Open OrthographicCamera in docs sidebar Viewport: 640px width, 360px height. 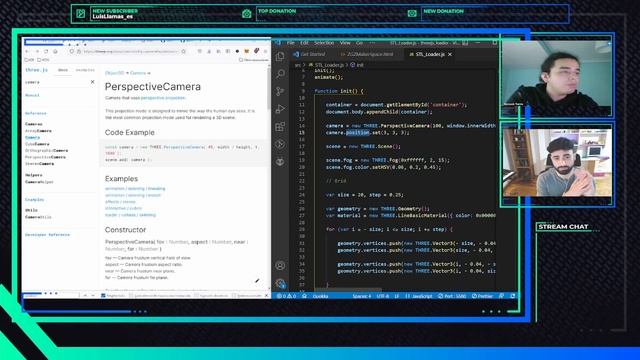[x=47, y=151]
